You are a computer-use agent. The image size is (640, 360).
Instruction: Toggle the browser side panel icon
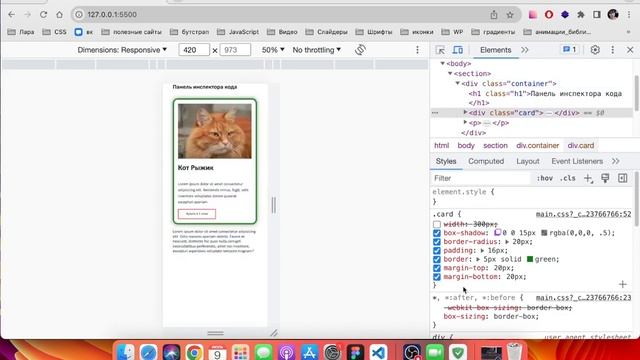point(597,15)
